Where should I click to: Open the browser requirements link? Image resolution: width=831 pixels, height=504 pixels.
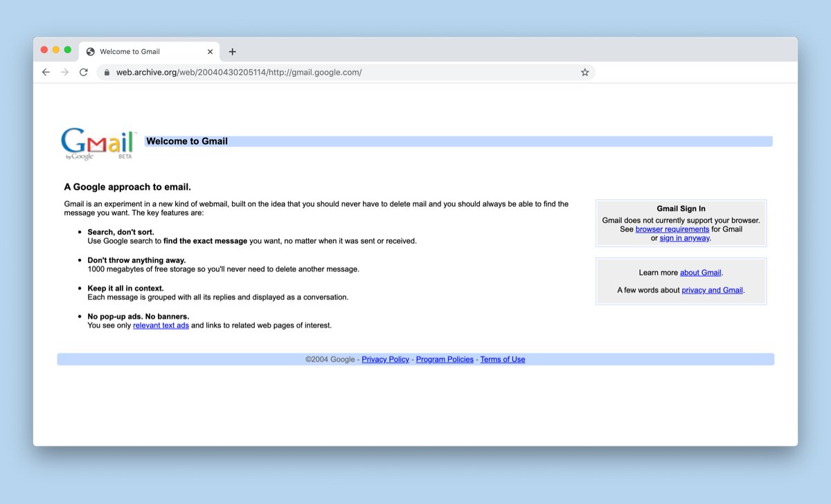pyautogui.click(x=672, y=229)
